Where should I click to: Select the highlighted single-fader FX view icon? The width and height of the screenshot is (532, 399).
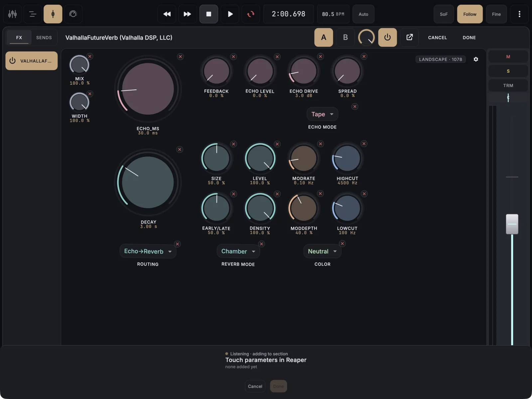coord(53,14)
